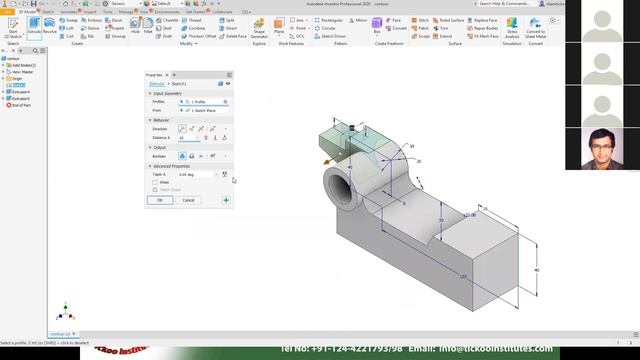Click the Save icon in quick access toolbar
The height and width of the screenshot is (360, 640).
point(33,4)
